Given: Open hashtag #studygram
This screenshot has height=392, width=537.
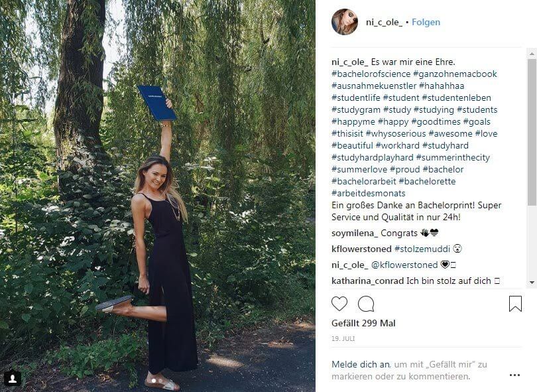Looking at the screenshot, I should [356, 110].
